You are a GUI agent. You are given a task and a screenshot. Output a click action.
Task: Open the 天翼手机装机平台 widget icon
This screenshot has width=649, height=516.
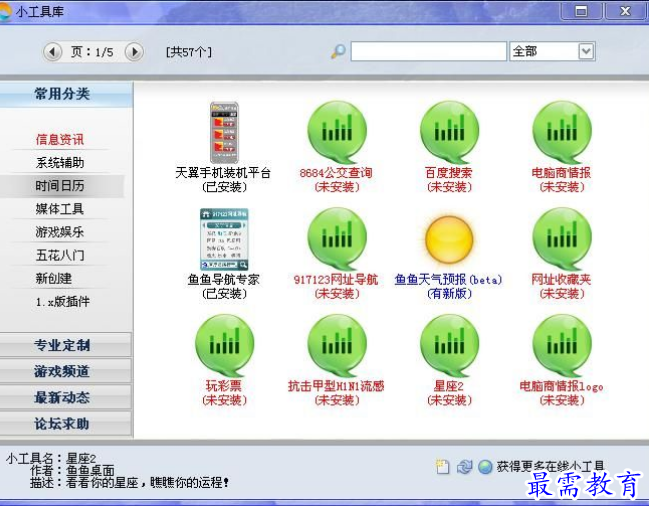pyautogui.click(x=224, y=132)
